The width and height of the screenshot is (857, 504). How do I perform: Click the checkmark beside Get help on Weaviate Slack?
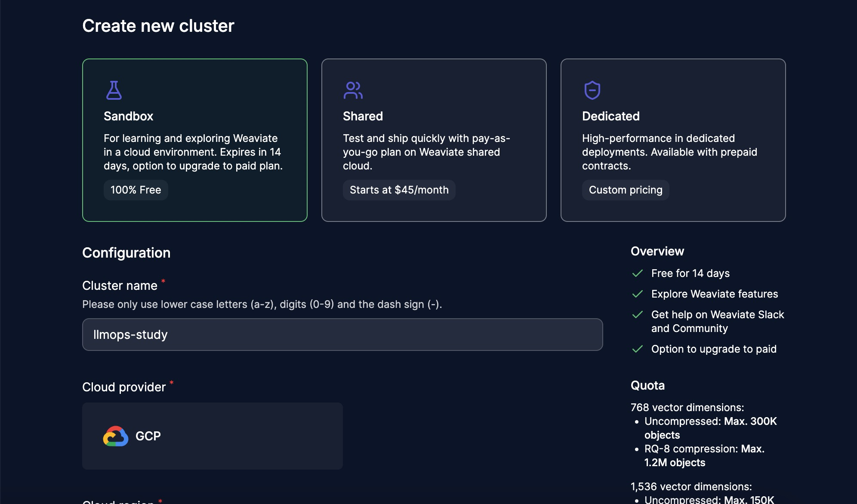638,315
